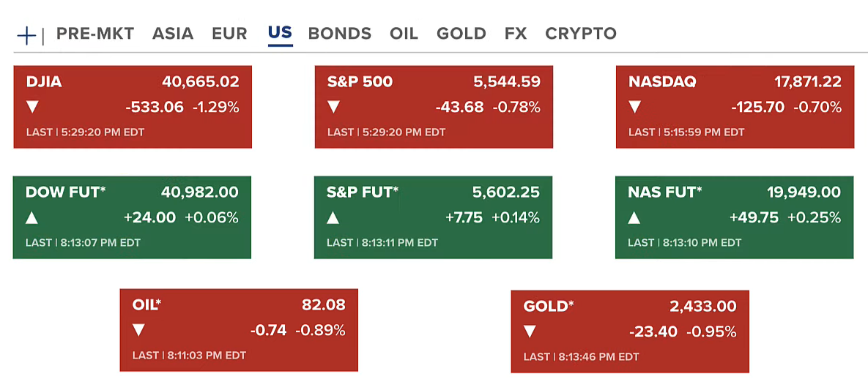Screen dimensions: 868x390
Task: Show the BONDS tab
Action: pyautogui.click(x=340, y=34)
